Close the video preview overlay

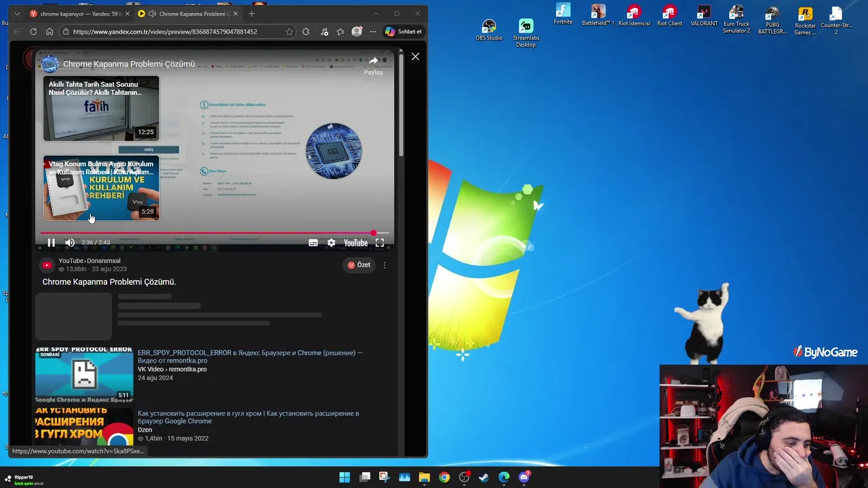point(415,57)
